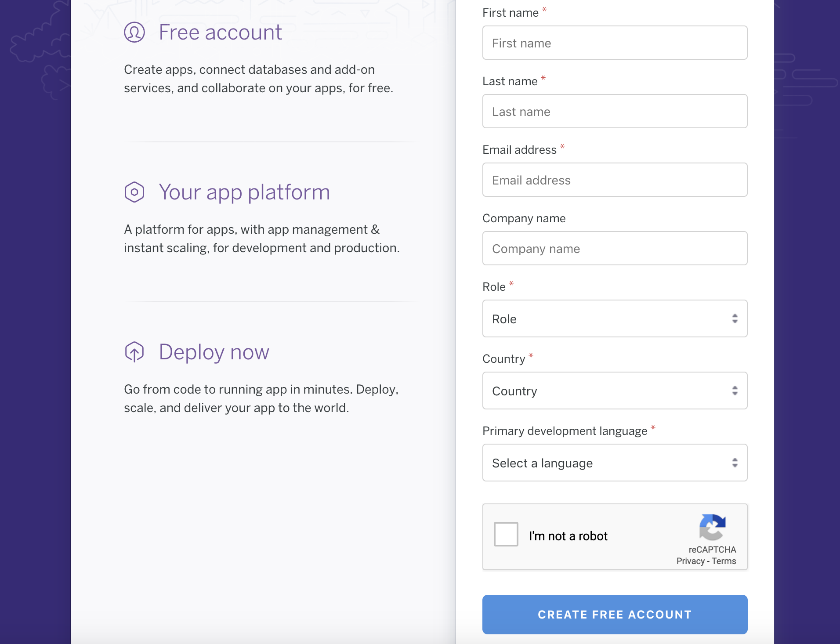Click the Deploy now heading

click(x=214, y=352)
